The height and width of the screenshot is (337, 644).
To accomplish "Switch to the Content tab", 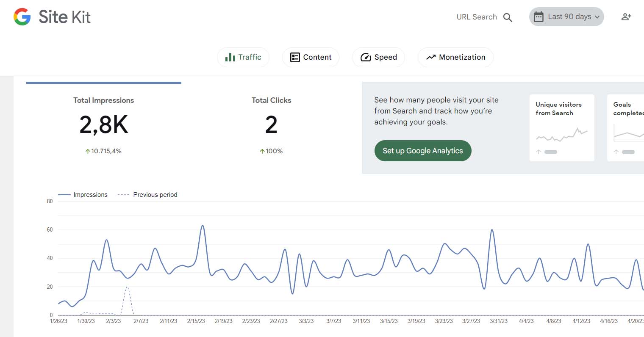I will coord(311,57).
